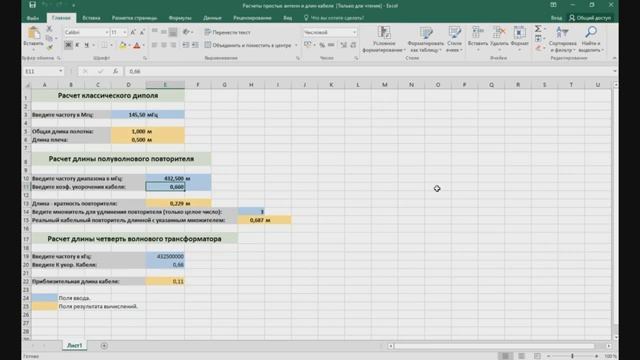The width and height of the screenshot is (640, 360).
Task: Open Cell Styles (Стили ячеек)
Action: [454, 39]
